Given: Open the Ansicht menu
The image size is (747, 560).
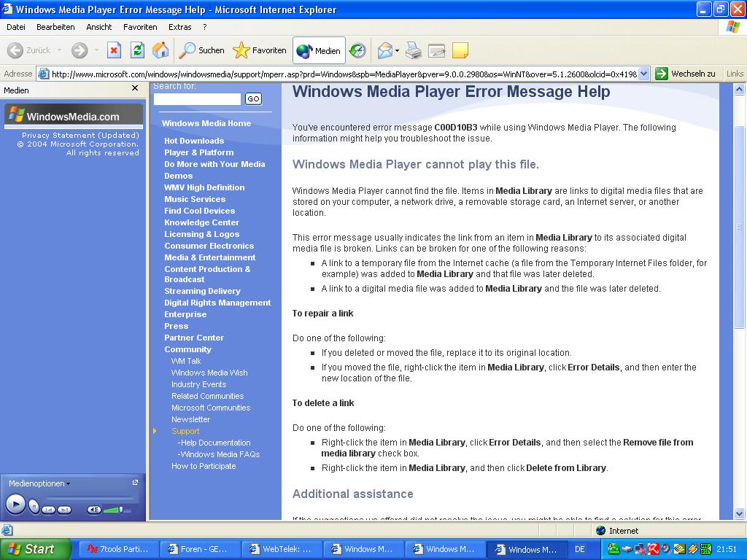Looking at the screenshot, I should coord(99,27).
